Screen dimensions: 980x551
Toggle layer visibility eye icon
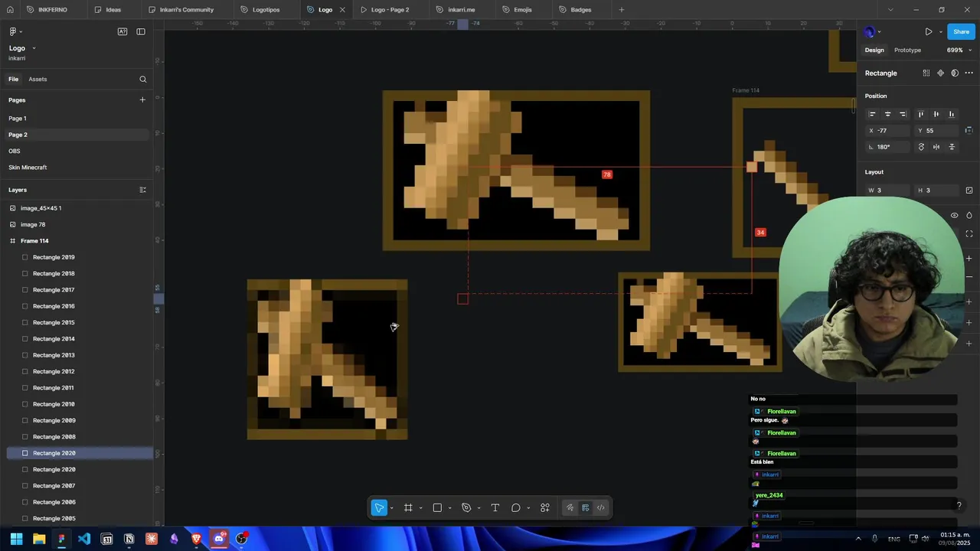tap(954, 216)
